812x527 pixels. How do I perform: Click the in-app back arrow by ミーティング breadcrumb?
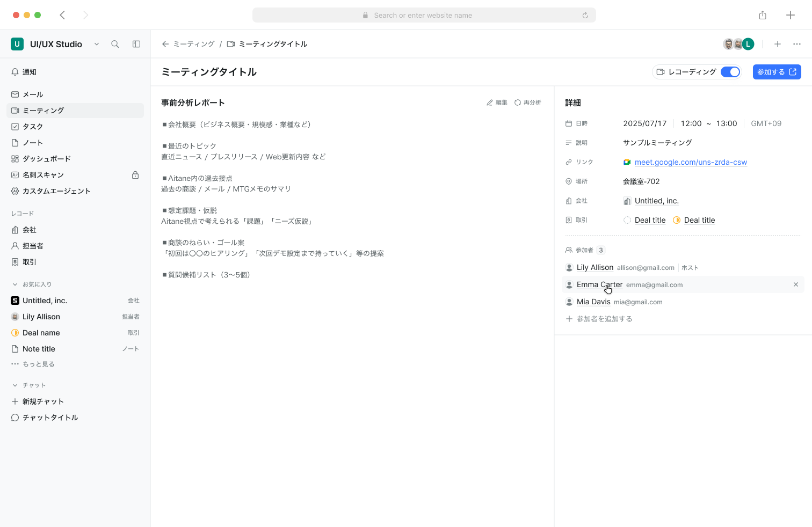pos(165,44)
